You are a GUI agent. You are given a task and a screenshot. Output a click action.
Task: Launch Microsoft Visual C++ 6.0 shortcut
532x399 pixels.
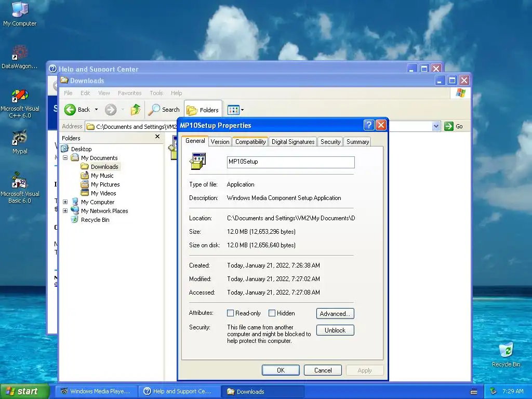(x=20, y=103)
